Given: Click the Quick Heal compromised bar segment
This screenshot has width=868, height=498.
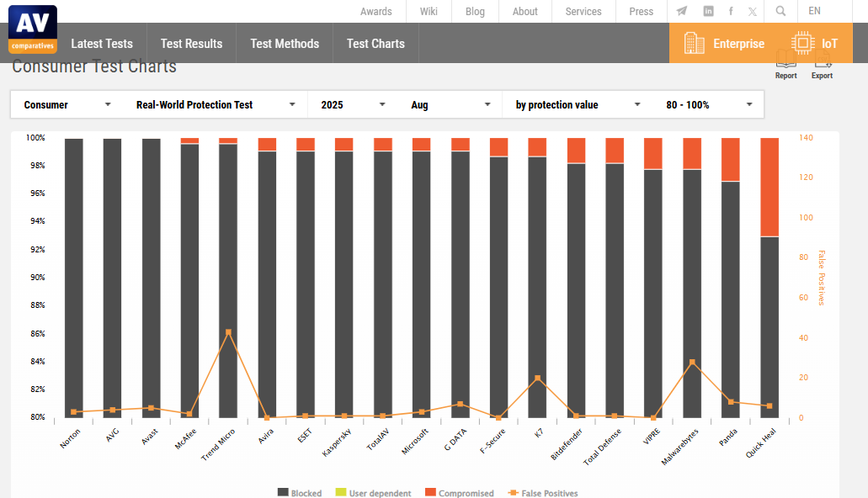Looking at the screenshot, I should click(x=769, y=187).
